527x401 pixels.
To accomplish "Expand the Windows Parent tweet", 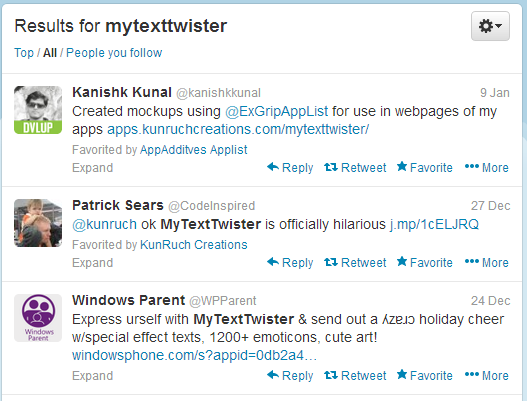I will [x=92, y=376].
